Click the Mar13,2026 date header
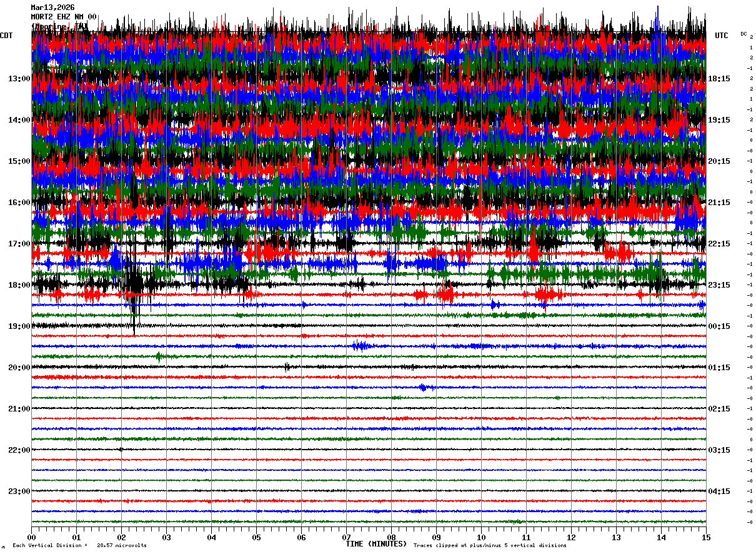 click(52, 8)
